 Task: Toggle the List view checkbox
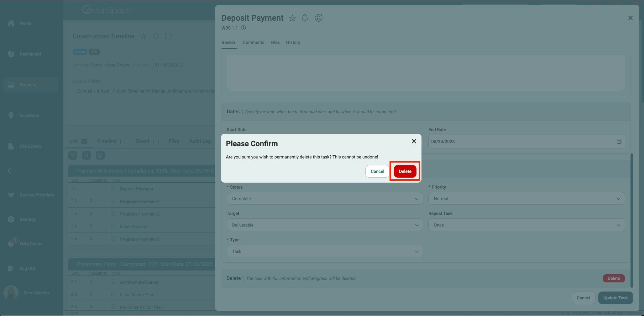[84, 142]
